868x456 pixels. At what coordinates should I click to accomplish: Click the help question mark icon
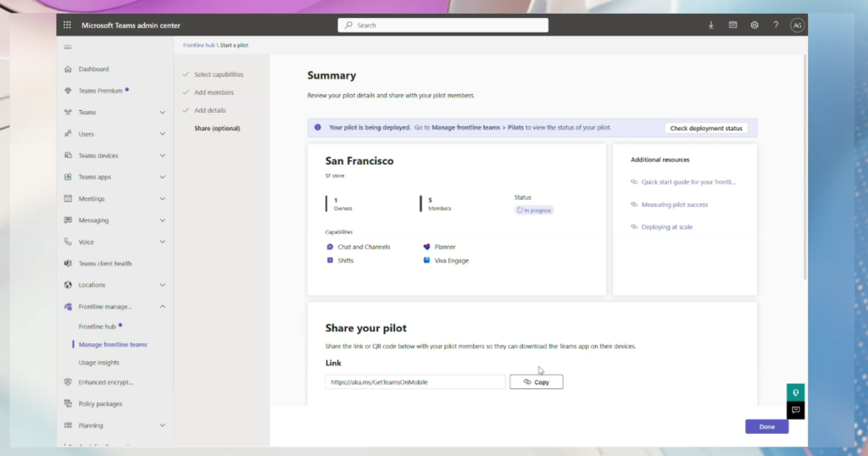(776, 25)
